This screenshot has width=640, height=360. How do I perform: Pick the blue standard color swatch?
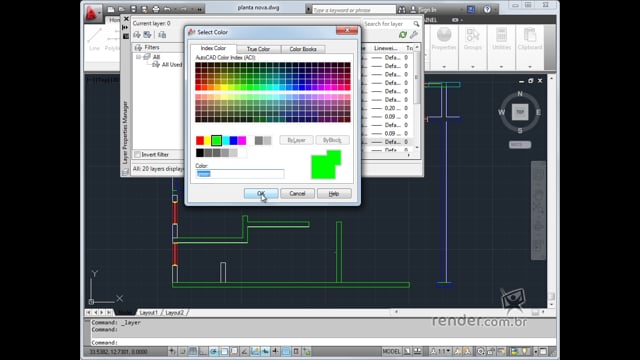(x=233, y=141)
